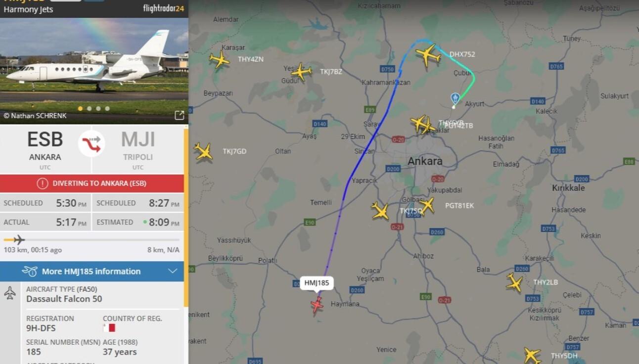Select the PGT81EK plane near Gölbaşı
639x364 pixels.
point(427,205)
